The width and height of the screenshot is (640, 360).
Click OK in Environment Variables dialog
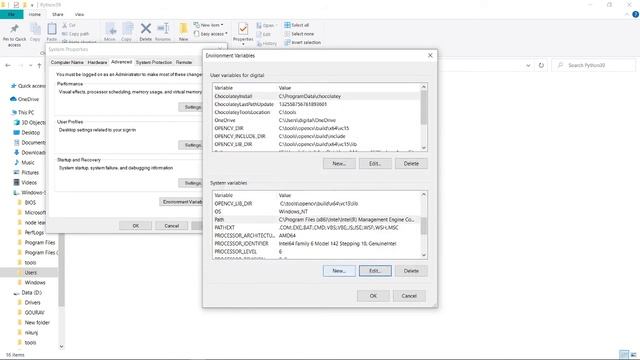(373, 296)
